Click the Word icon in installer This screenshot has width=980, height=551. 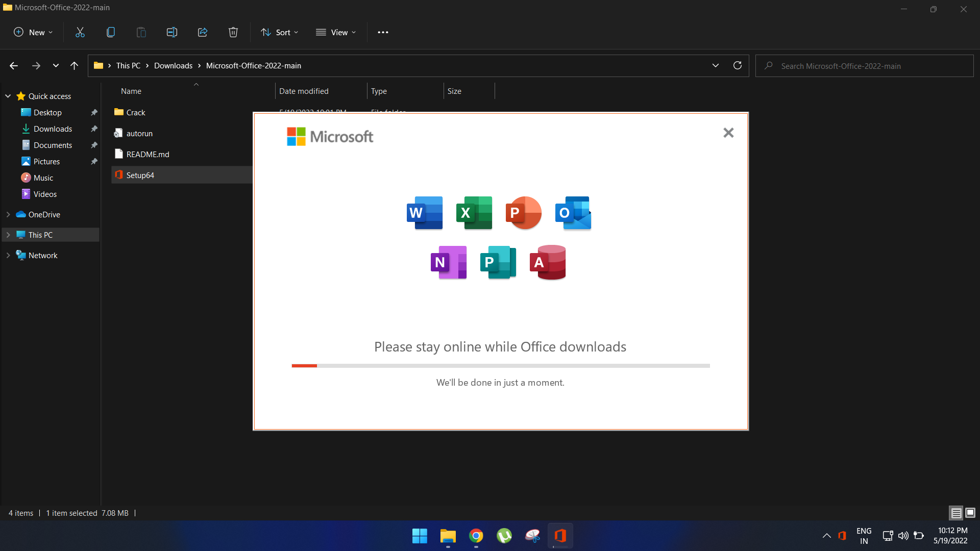point(425,213)
